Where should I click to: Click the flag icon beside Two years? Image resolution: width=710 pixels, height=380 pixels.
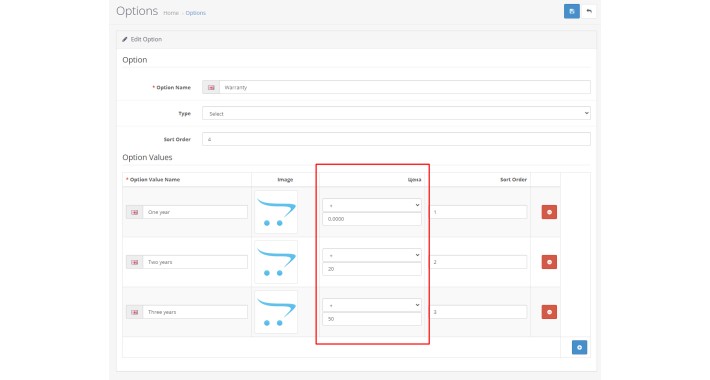click(134, 262)
